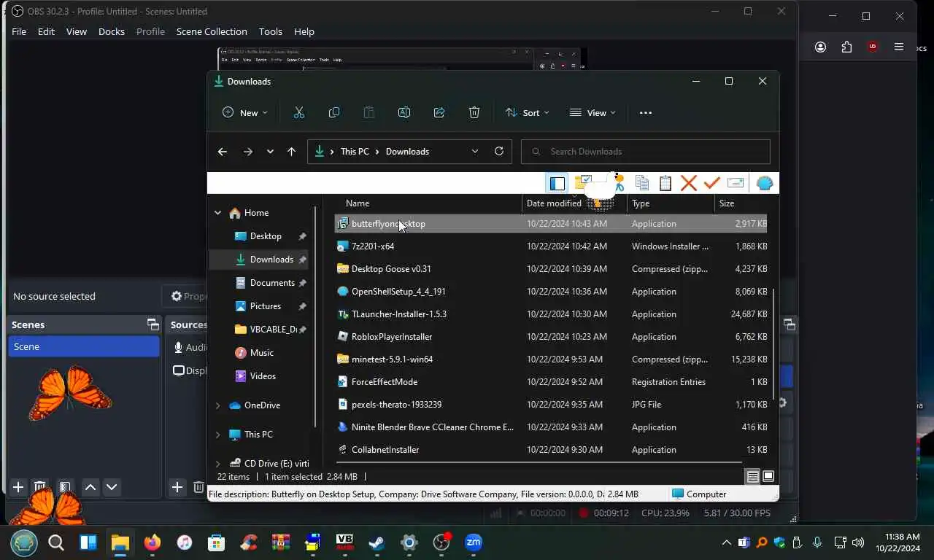This screenshot has height=560, width=934.
Task: Open the OBS Docks menu
Action: click(112, 31)
